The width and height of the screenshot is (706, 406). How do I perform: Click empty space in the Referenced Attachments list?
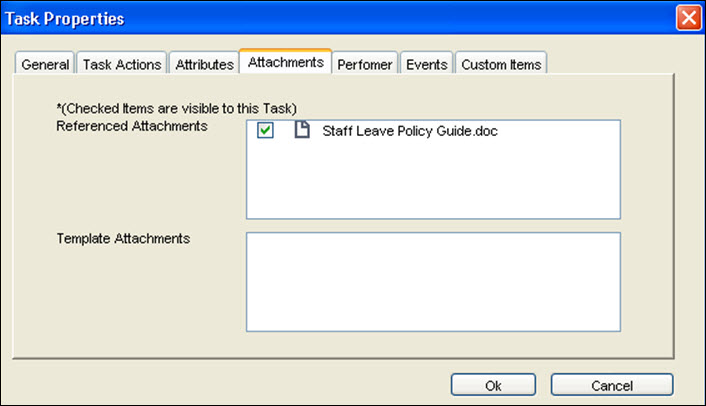pos(433,180)
